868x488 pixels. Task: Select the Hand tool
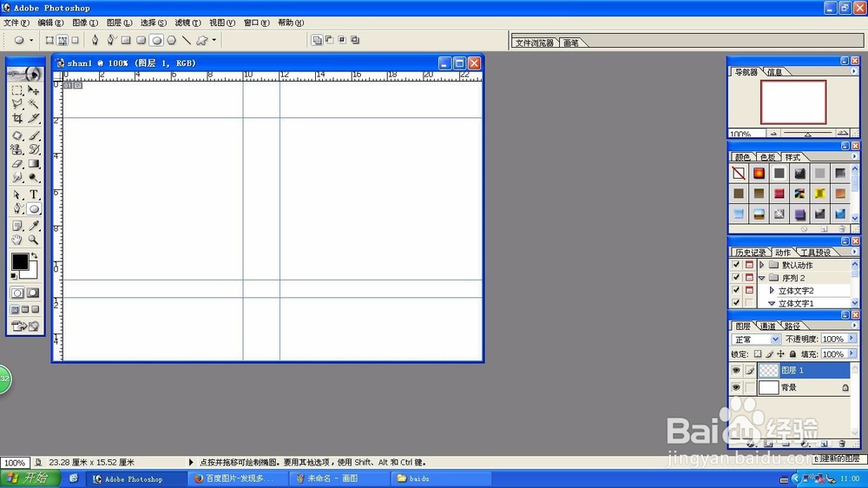pos(17,240)
